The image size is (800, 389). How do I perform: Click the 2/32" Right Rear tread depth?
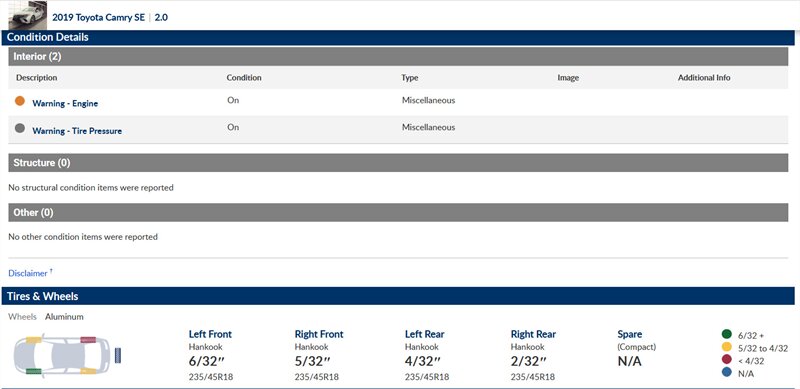[529, 361]
